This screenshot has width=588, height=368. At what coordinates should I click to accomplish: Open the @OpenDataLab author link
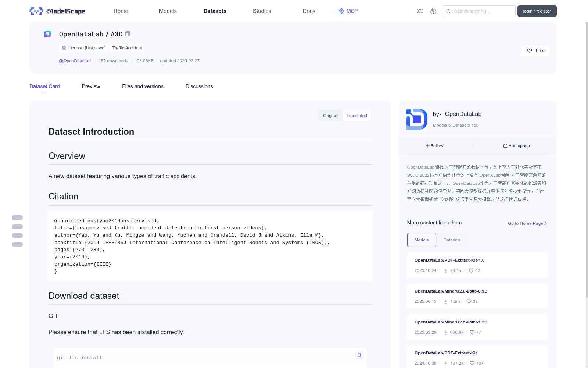(x=75, y=61)
